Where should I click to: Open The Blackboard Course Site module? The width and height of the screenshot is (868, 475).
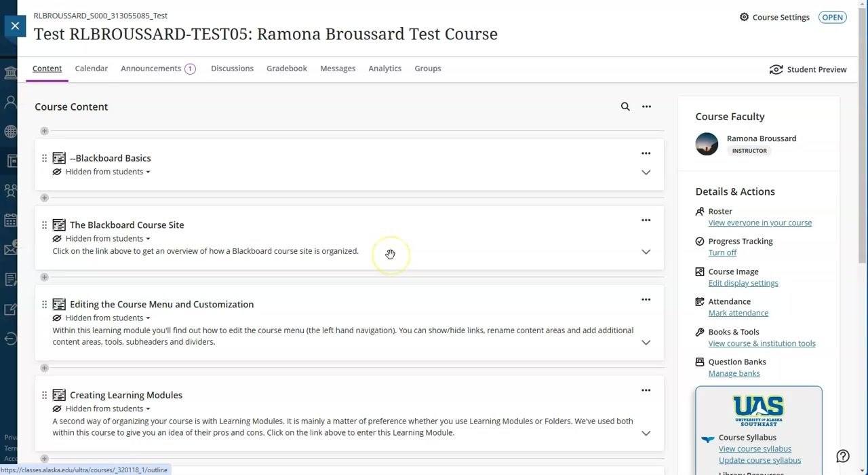click(x=127, y=225)
